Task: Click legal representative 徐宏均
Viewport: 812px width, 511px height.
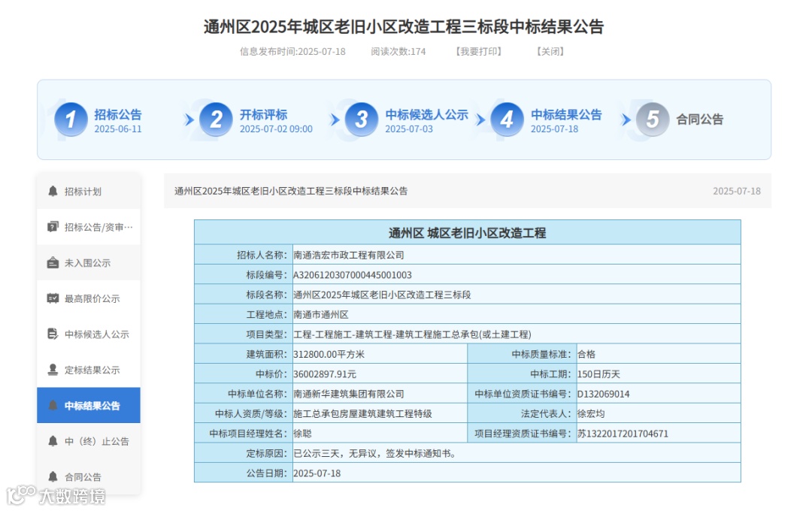Action: click(x=591, y=413)
